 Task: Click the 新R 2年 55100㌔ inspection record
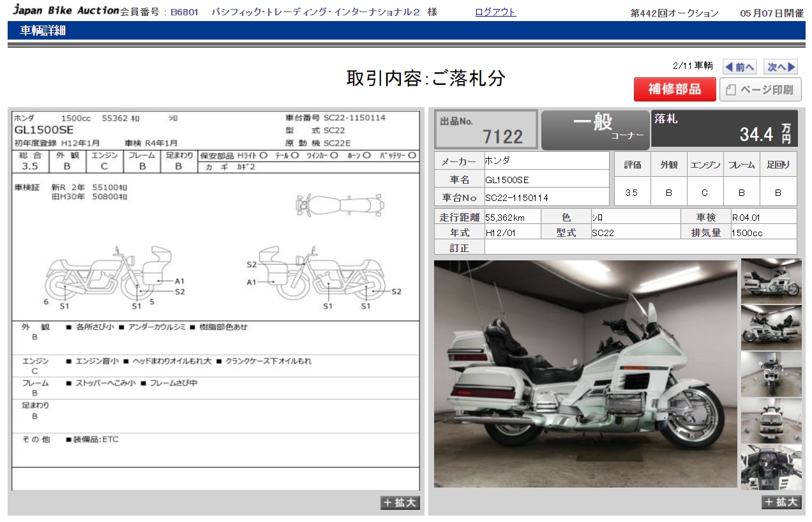pos(89,188)
